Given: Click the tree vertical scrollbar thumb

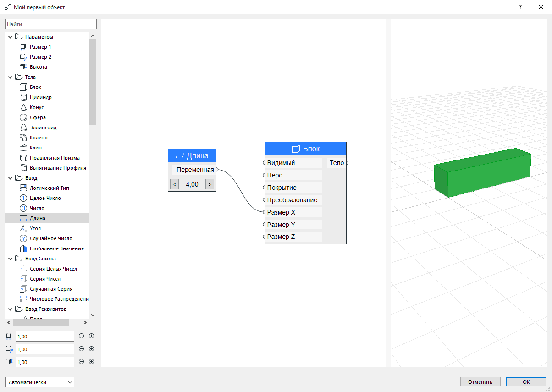Looking at the screenshot, I should (x=93, y=82).
